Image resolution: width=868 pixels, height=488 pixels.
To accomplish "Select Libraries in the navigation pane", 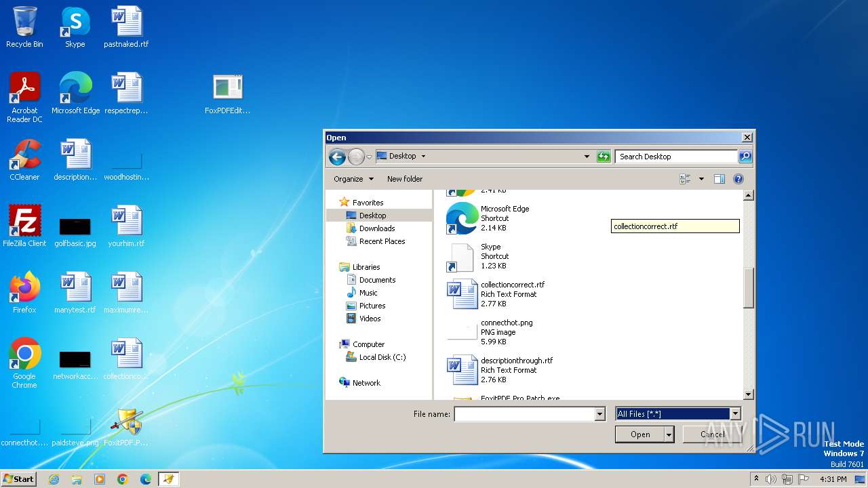I will click(x=359, y=267).
